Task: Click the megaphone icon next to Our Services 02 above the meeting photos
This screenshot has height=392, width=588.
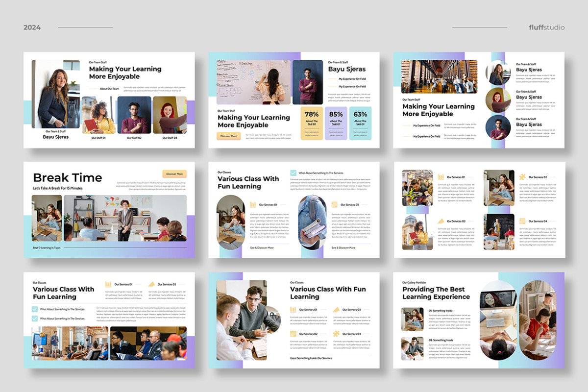Action: (152, 284)
